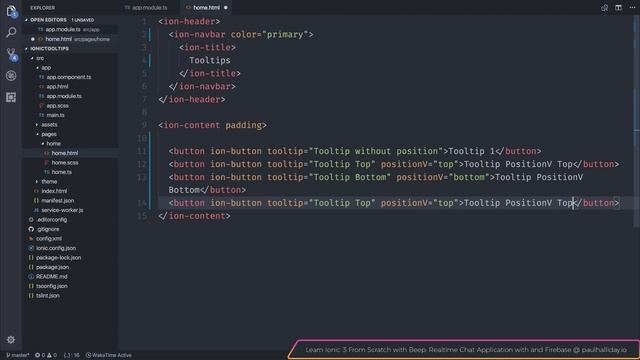The height and width of the screenshot is (360, 640).
Task: Open the Manage settings gear
Action: (x=11, y=340)
